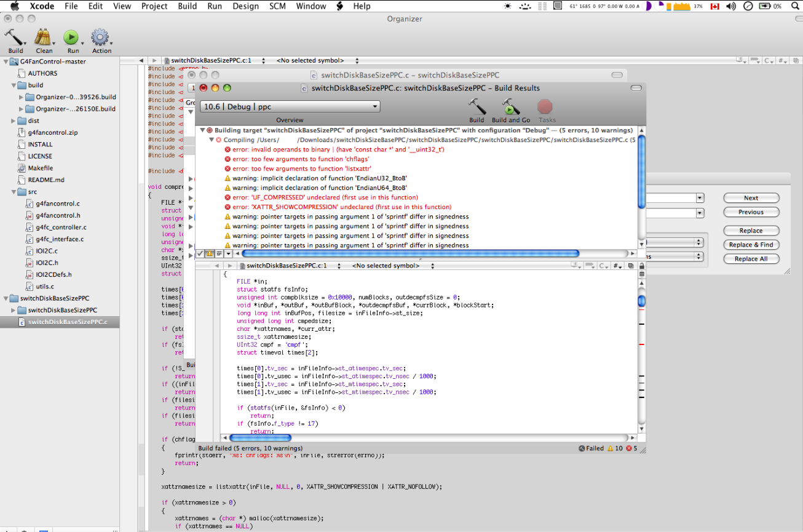This screenshot has height=532, width=803.
Task: Collapse the src folder in the sidebar
Action: (14, 192)
